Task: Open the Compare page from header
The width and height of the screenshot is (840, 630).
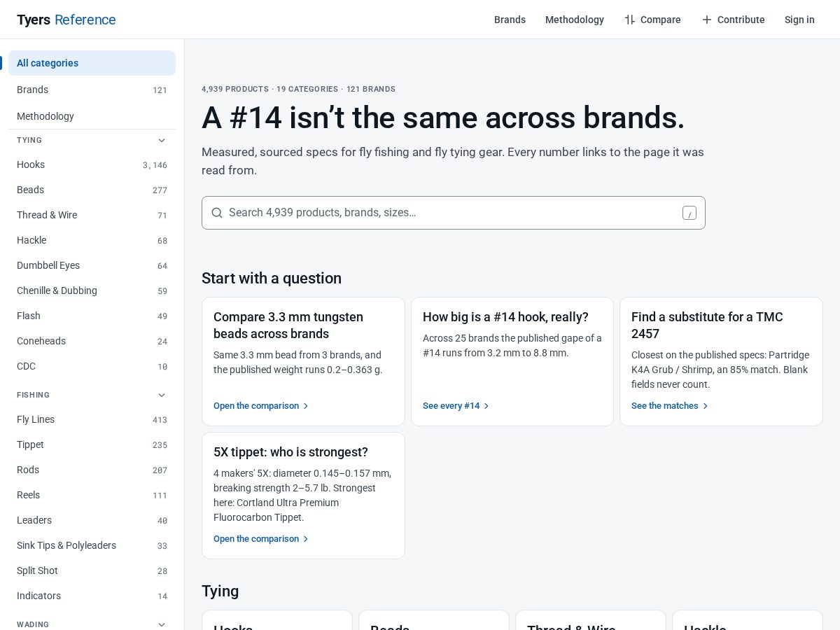Action: [x=652, y=20]
